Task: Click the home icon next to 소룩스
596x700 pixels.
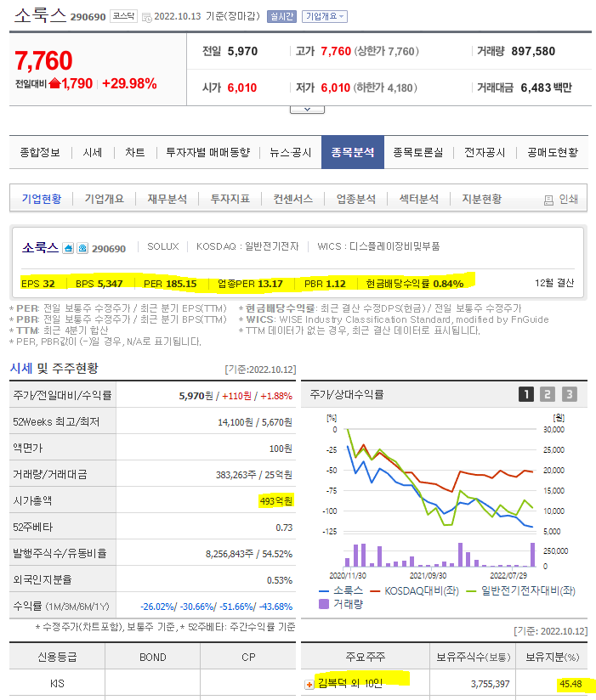Action: pos(68,248)
